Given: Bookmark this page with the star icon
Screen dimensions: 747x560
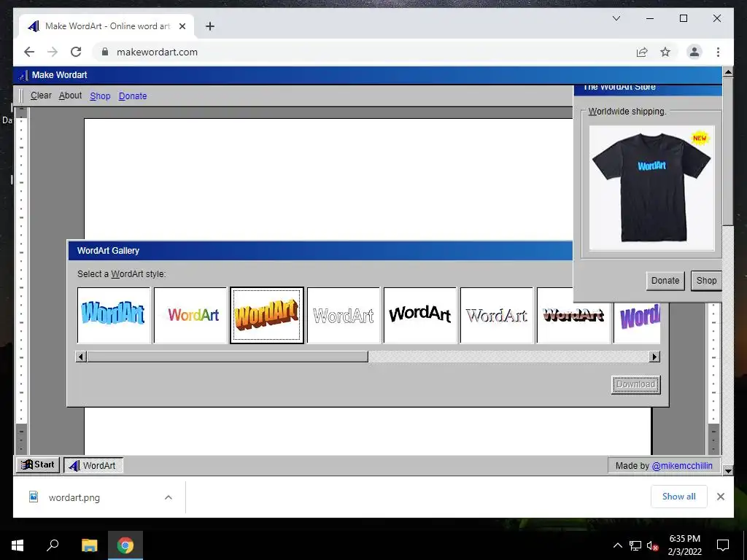Looking at the screenshot, I should tap(665, 52).
